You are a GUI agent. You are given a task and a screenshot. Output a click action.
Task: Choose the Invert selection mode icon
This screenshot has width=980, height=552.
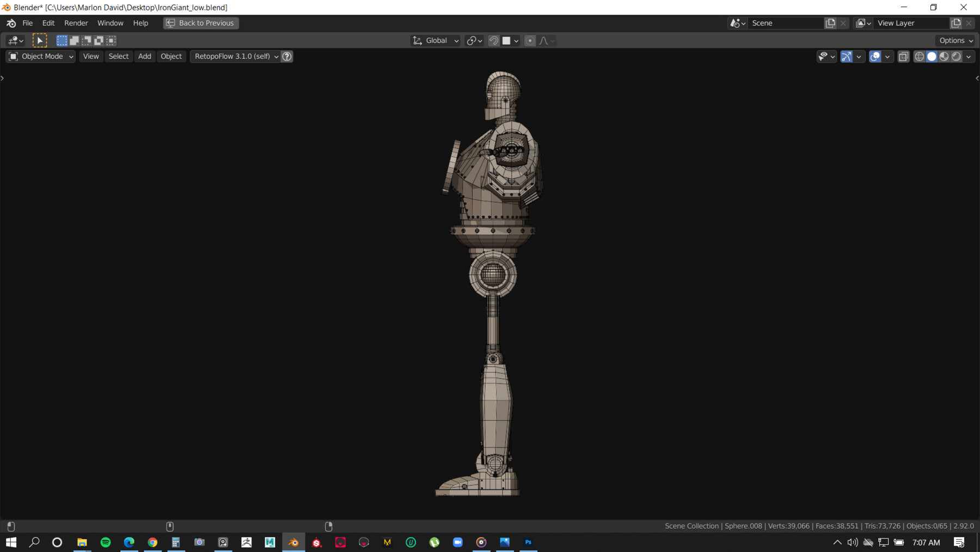98,40
